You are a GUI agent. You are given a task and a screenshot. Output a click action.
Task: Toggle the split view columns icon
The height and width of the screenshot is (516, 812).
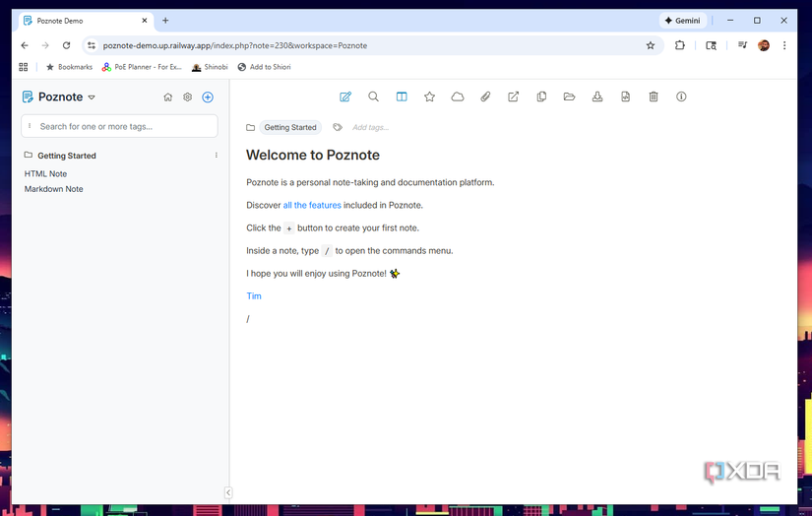pos(402,97)
